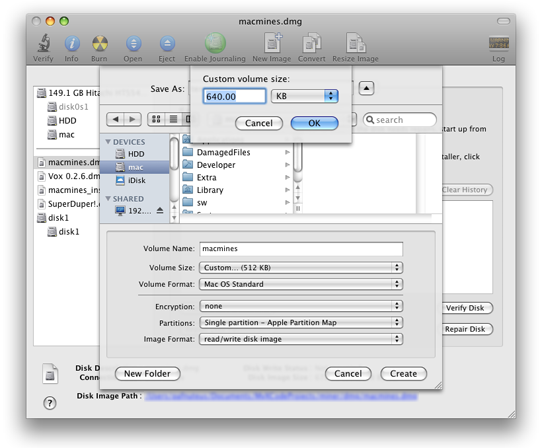Cancel the new image save sheet

click(x=348, y=374)
